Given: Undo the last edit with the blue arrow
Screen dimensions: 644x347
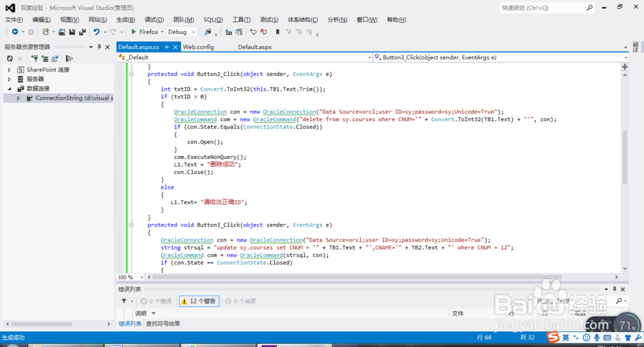Looking at the screenshot, I should click(x=97, y=32).
